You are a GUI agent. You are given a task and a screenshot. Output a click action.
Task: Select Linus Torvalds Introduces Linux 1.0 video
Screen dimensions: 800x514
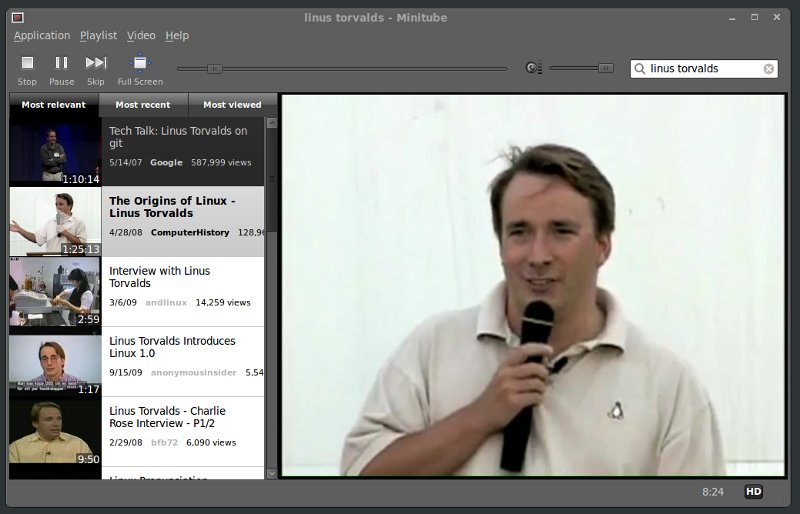click(172, 347)
